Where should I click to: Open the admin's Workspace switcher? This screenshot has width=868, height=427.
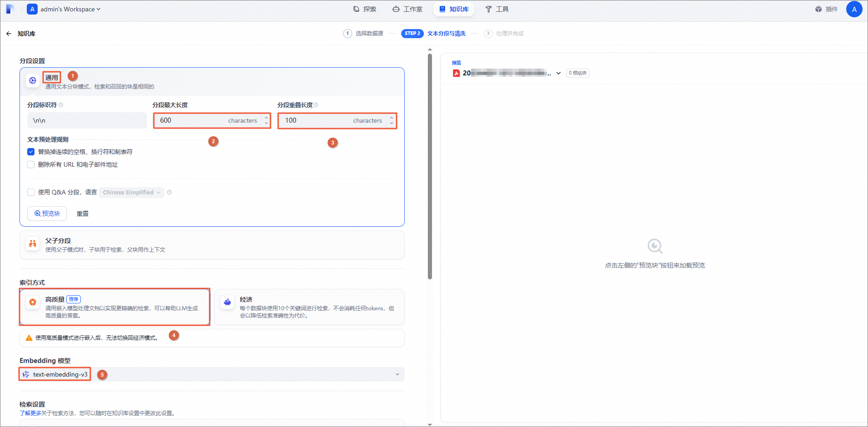[64, 9]
